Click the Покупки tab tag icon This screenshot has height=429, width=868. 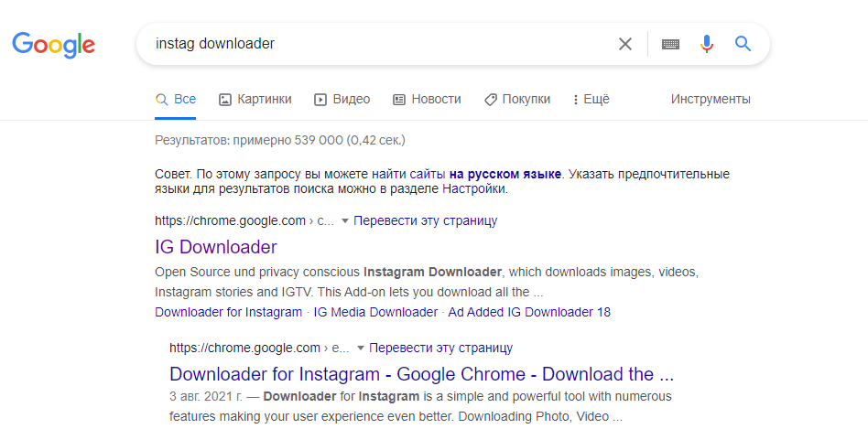tap(490, 100)
